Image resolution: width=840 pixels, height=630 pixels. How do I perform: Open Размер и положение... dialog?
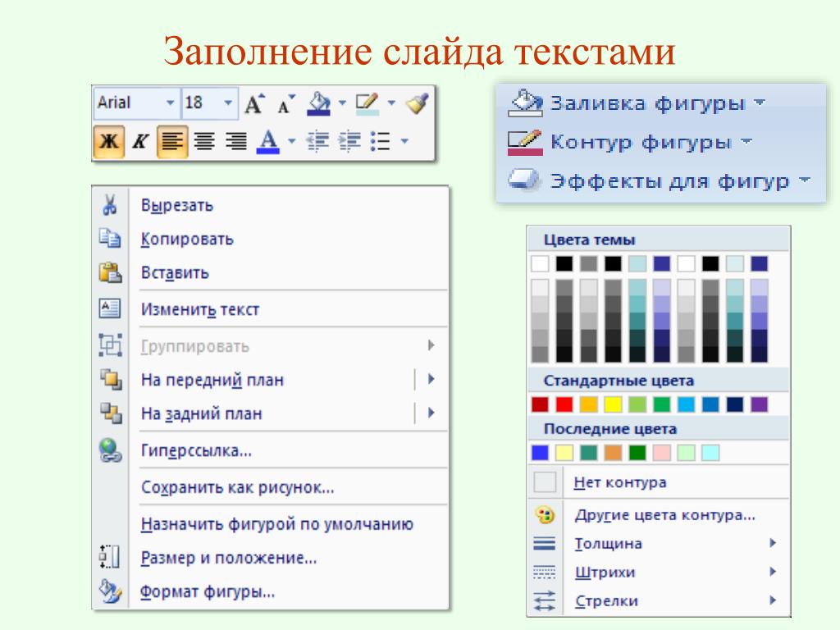click(x=270, y=558)
